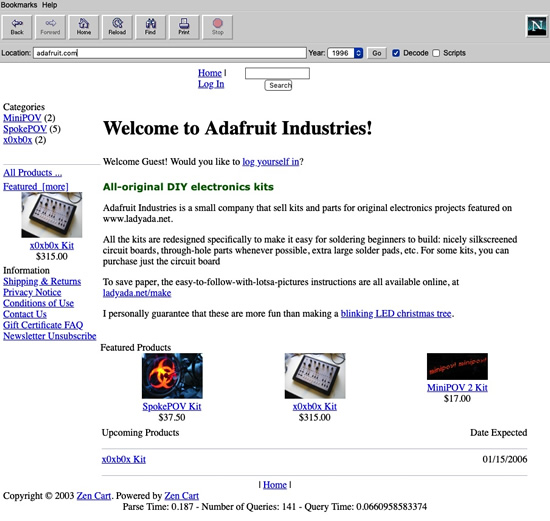Image resolution: width=550 pixels, height=521 pixels.
Task: Click the footer Home link
Action: tap(275, 485)
